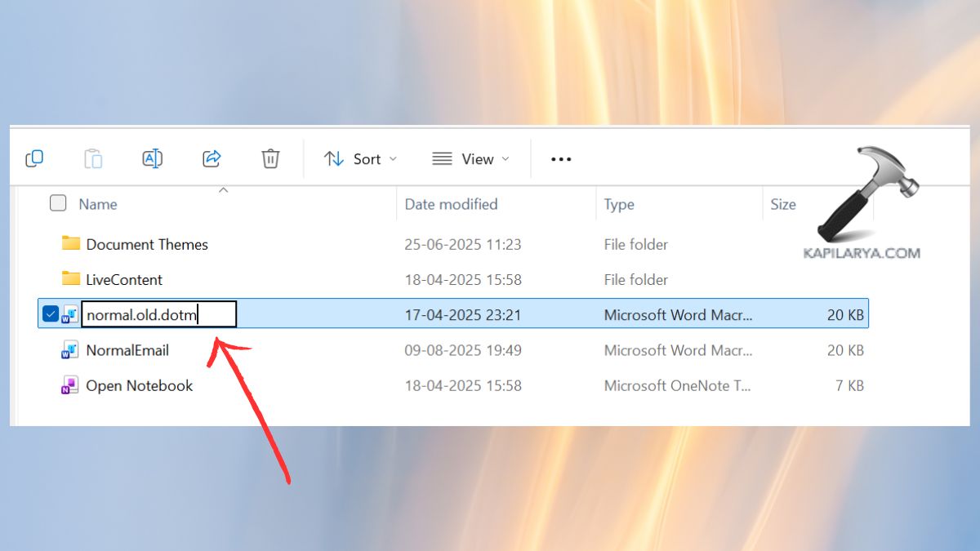980x551 pixels.
Task: Click the sort direction chevron above Name column
Action: pos(223,189)
